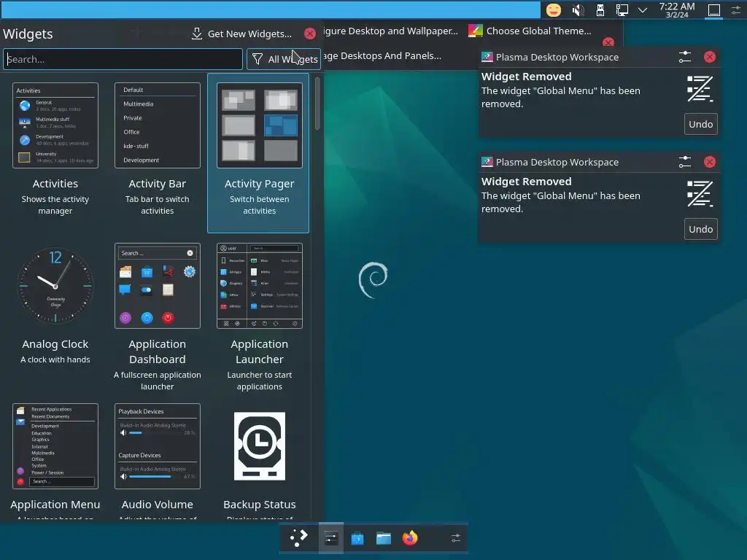Select the Application Dashboard widget
The image size is (747, 560).
click(158, 286)
